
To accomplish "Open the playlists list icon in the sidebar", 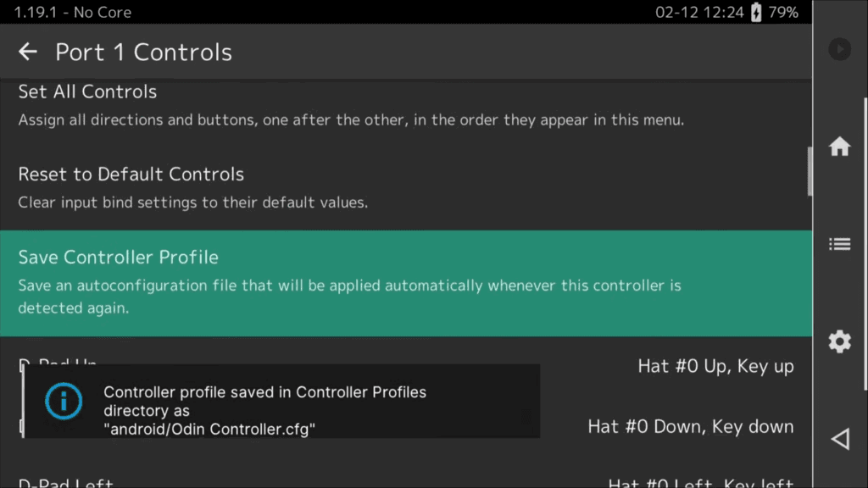I will pyautogui.click(x=839, y=244).
